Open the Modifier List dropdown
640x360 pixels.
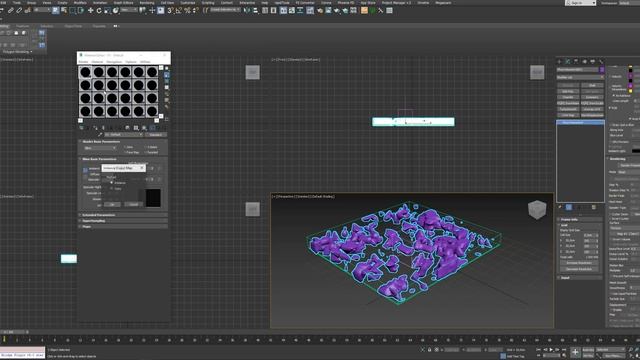pyautogui.click(x=580, y=77)
